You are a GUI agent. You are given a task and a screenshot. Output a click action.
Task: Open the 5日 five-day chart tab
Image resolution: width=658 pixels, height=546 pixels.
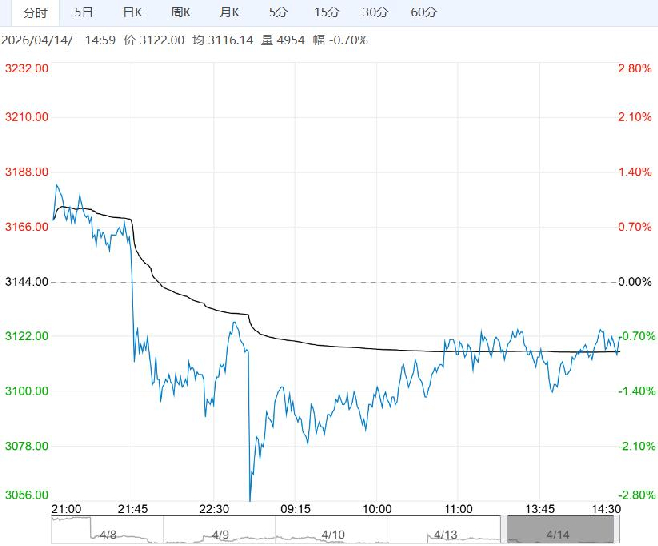click(84, 13)
